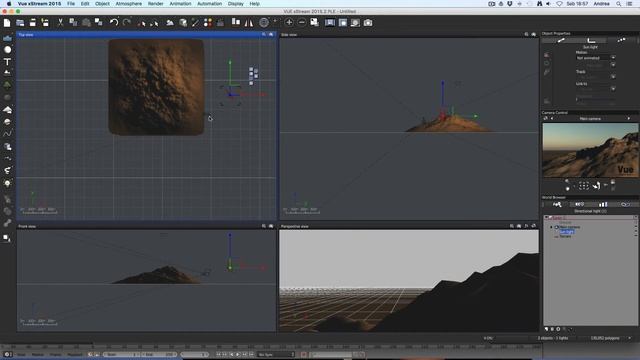Open the Link to dropdown arrow
The width and height of the screenshot is (640, 360).
pos(613,88)
